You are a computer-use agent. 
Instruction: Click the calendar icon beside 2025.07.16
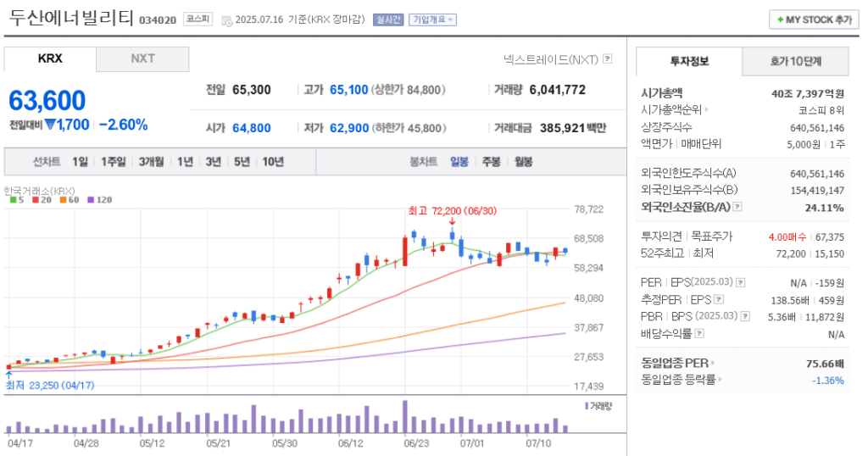pyautogui.click(x=227, y=20)
